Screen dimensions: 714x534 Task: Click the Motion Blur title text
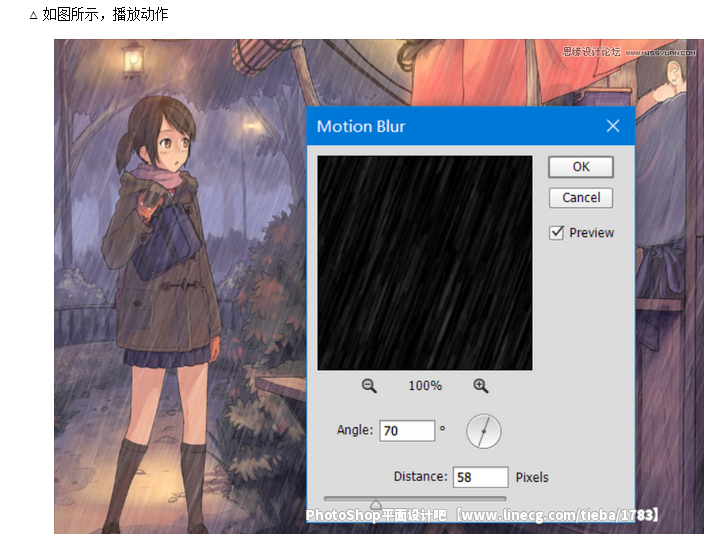coord(361,126)
